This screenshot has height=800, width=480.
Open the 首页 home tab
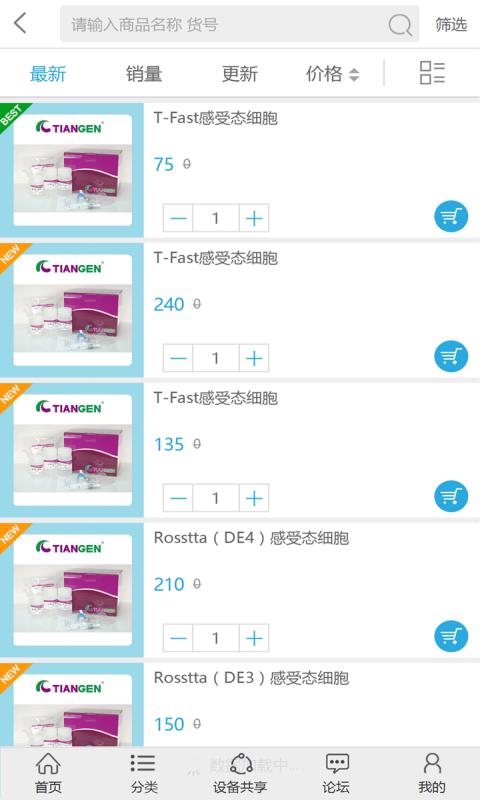point(48,773)
